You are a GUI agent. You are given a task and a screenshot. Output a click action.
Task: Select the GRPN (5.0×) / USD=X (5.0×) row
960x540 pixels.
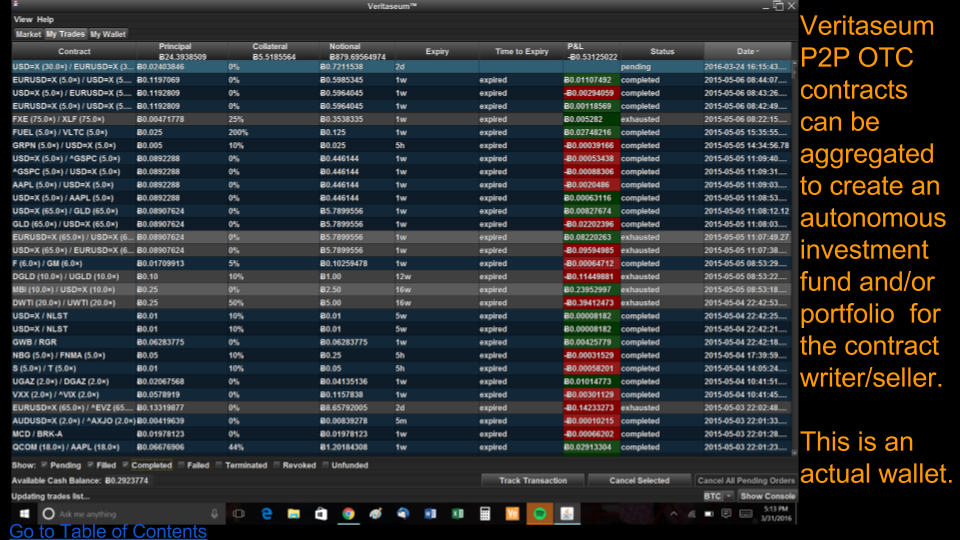pyautogui.click(x=401, y=146)
